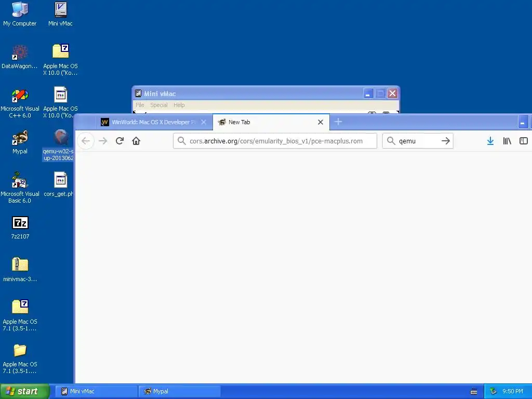Click the magnifier icon in the URL bar

pyautogui.click(x=181, y=141)
